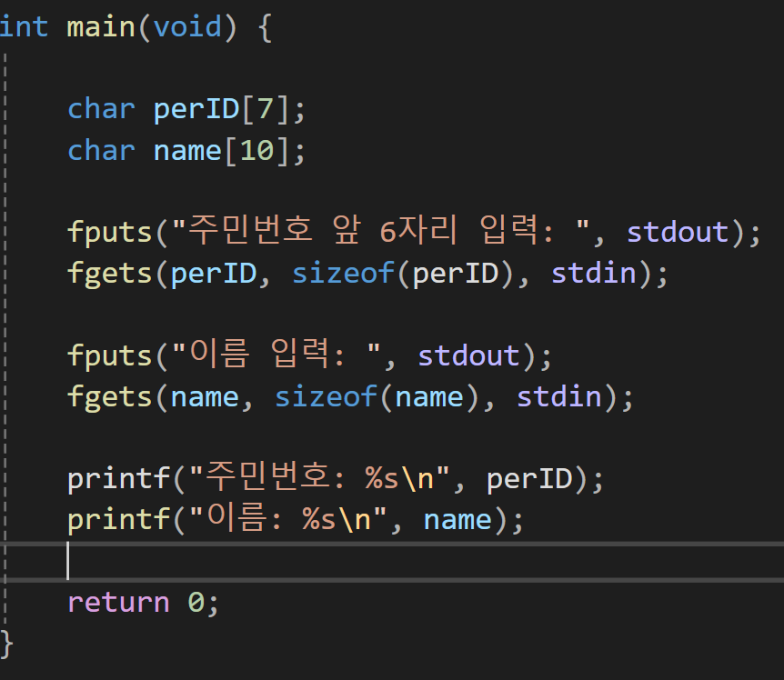The height and width of the screenshot is (680, 784).
Task: Click 'stdin' in the name fgets line
Action: tap(559, 397)
